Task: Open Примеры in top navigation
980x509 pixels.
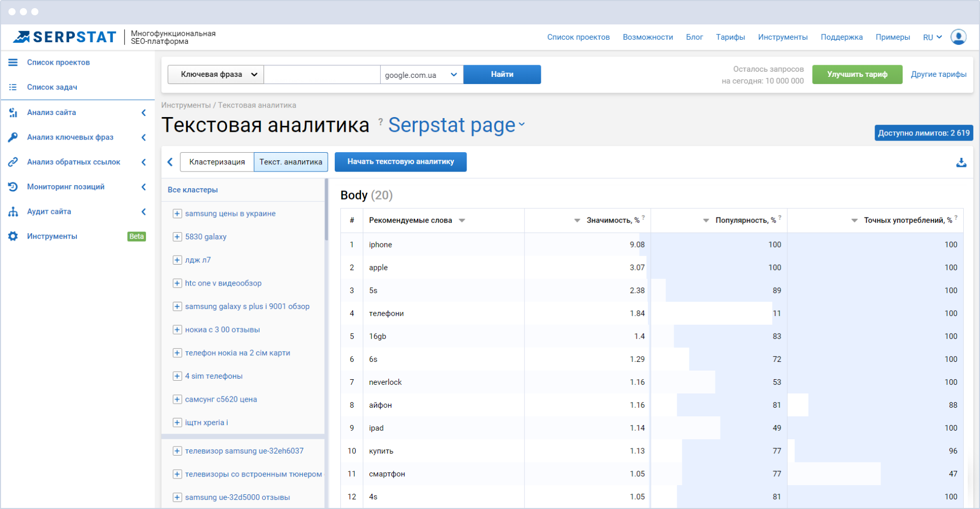Action: [x=893, y=37]
